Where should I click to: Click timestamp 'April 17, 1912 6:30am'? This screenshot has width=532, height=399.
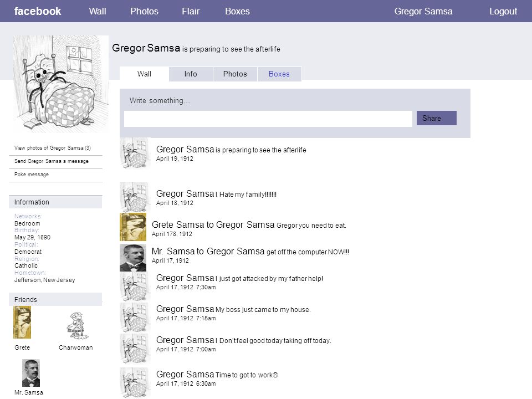point(186,383)
